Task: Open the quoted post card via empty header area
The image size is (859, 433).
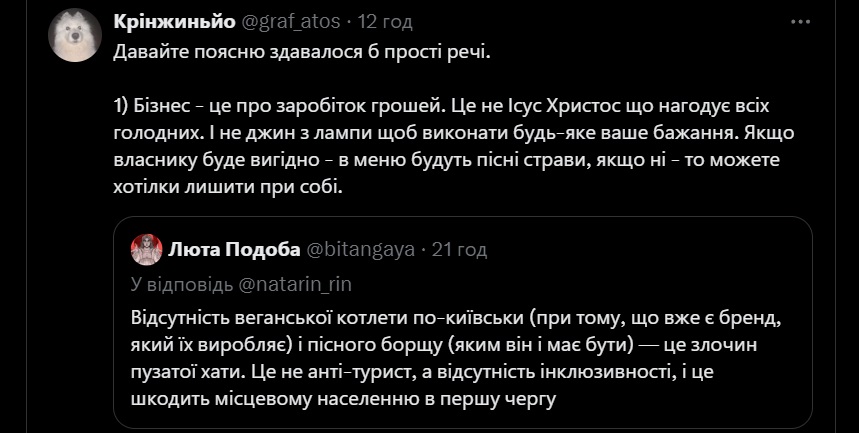Action: [640, 249]
